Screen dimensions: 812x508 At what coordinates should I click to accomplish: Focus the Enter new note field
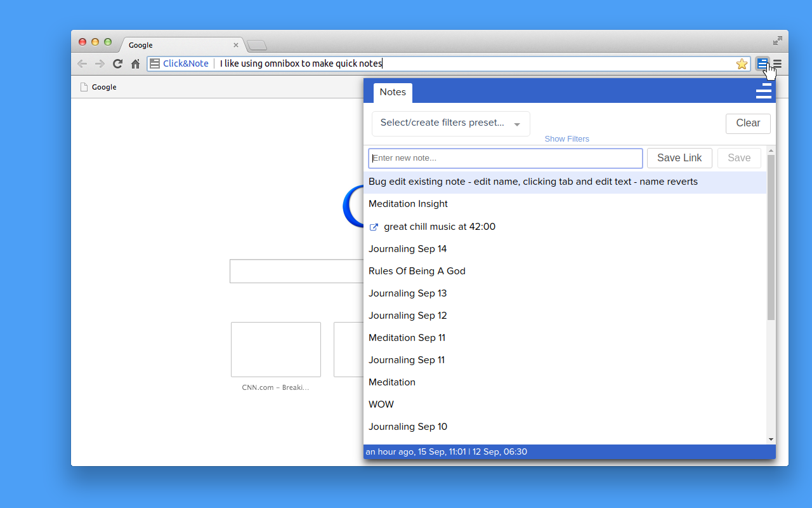pos(506,158)
